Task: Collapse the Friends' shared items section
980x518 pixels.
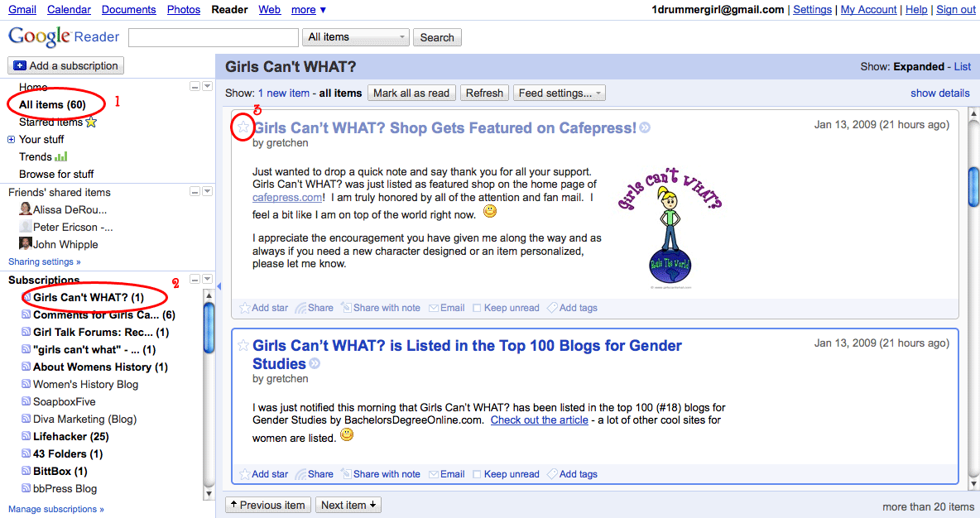Action: pyautogui.click(x=195, y=191)
